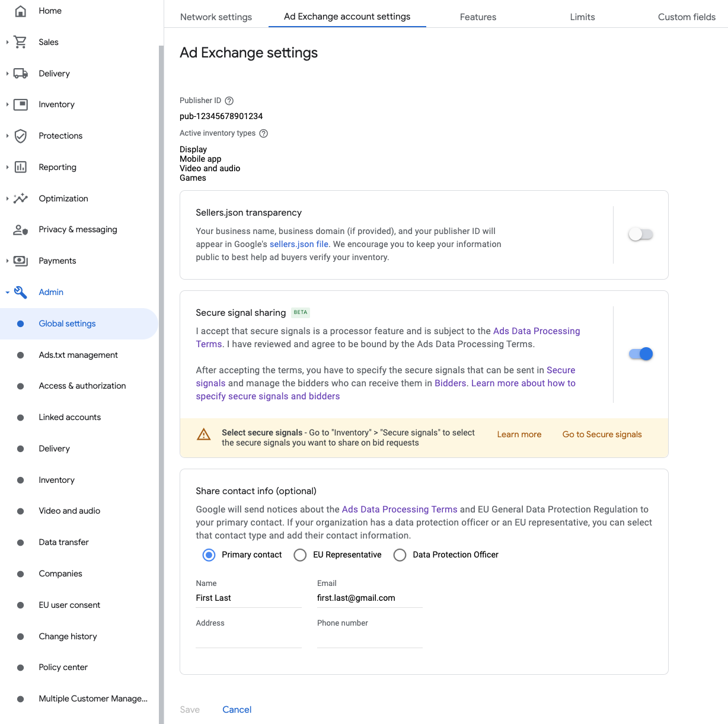Expand the Payments menu arrow
This screenshot has height=724, width=728.
[x=7, y=261]
